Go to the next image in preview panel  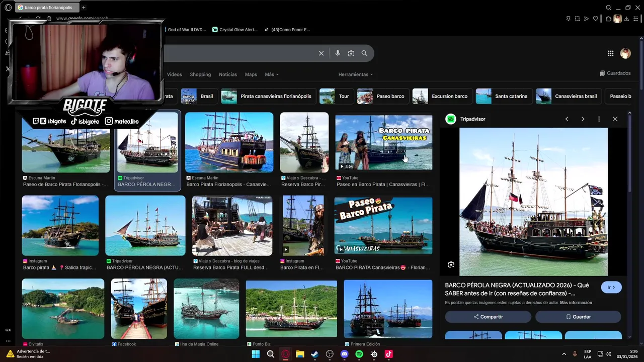(x=583, y=119)
